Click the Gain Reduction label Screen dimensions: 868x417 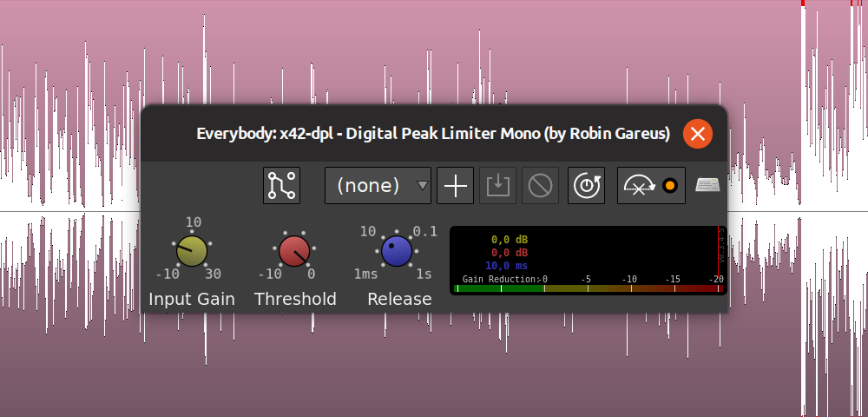coord(501,279)
